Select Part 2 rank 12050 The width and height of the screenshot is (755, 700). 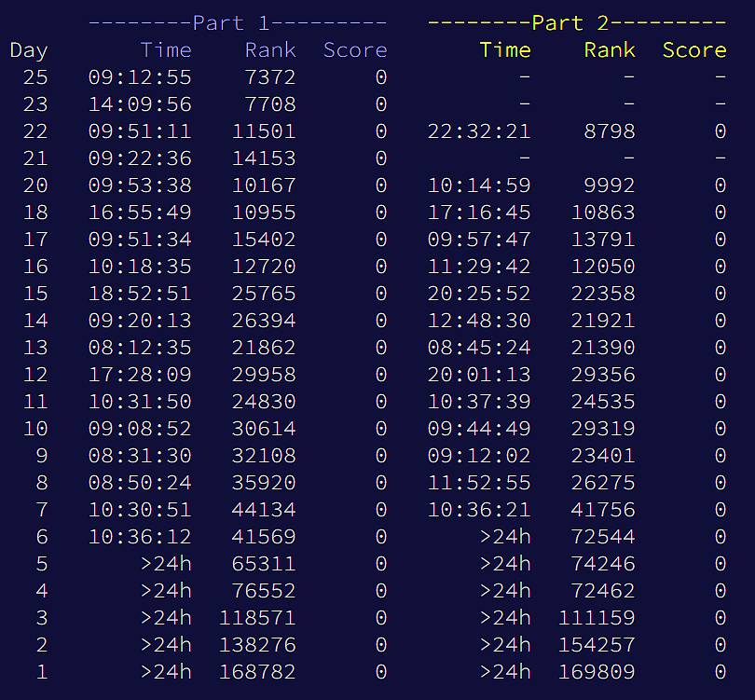point(603,267)
